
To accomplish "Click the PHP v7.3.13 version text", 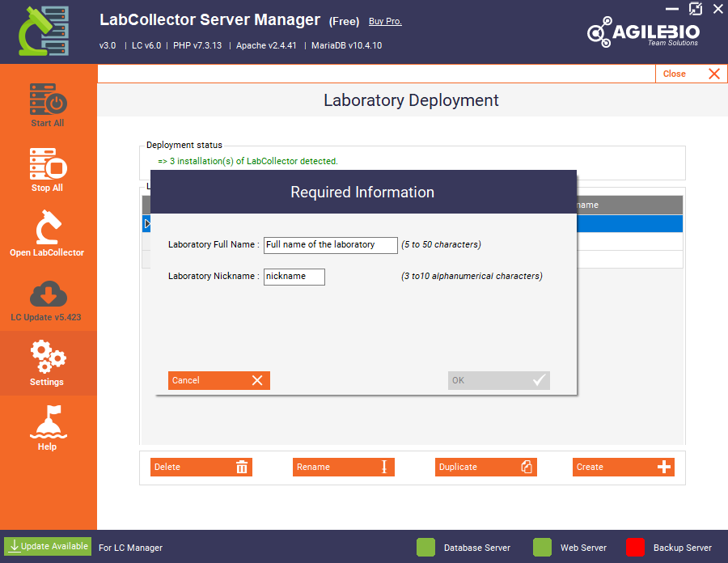I will coord(197,45).
